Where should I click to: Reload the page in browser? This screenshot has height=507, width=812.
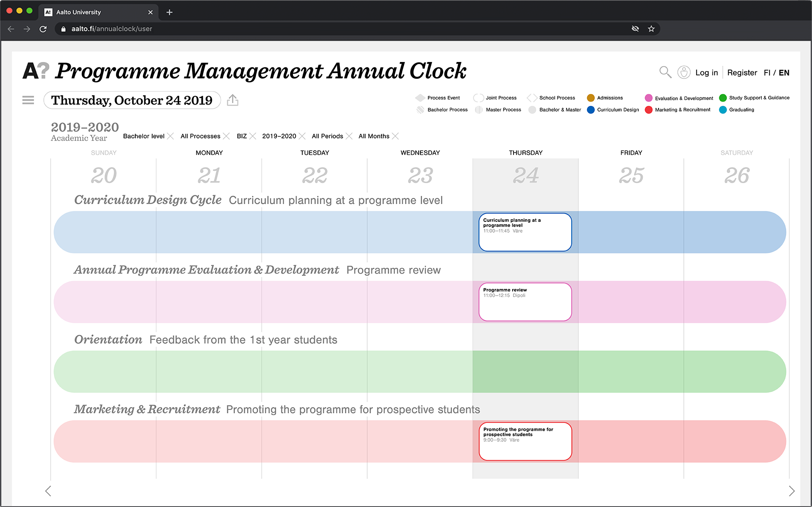43,29
